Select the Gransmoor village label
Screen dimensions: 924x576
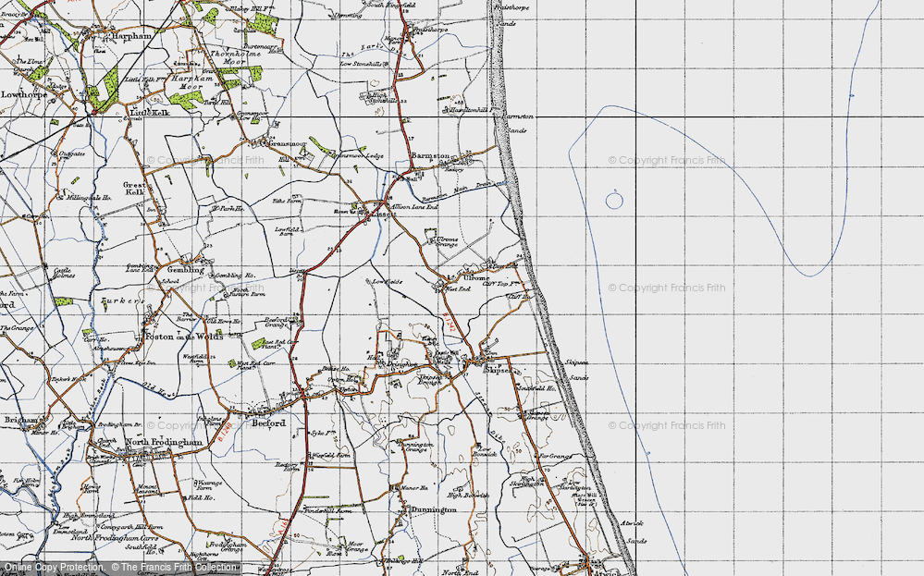288,143
